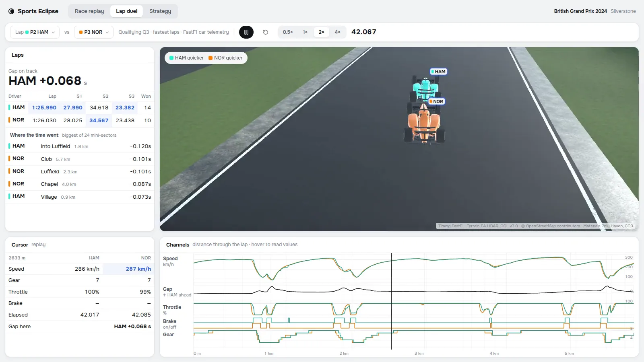Screen dimensions: 644x362
Task: Restart the replay with the reset icon
Action: click(x=266, y=32)
